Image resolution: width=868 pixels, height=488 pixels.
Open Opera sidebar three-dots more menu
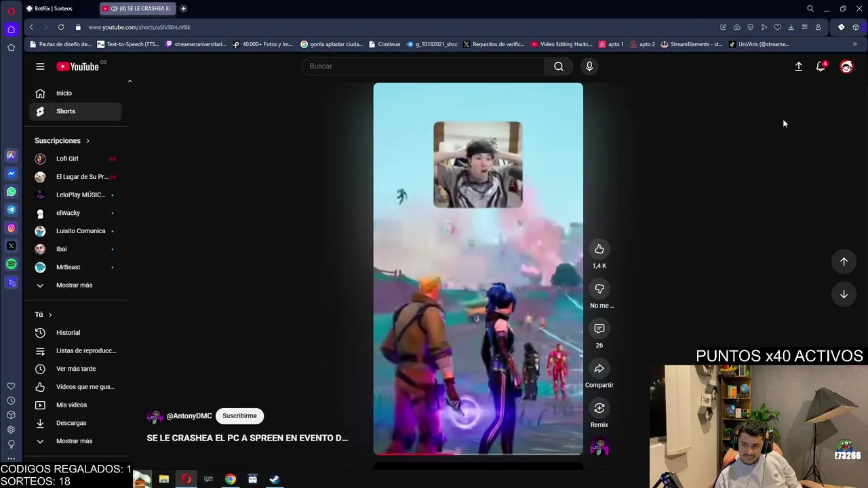[11, 458]
